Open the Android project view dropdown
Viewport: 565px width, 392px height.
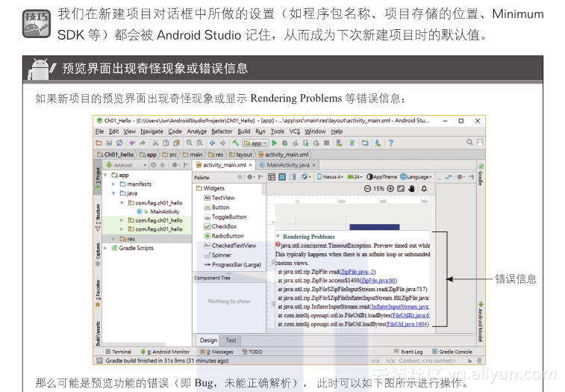[x=126, y=165]
